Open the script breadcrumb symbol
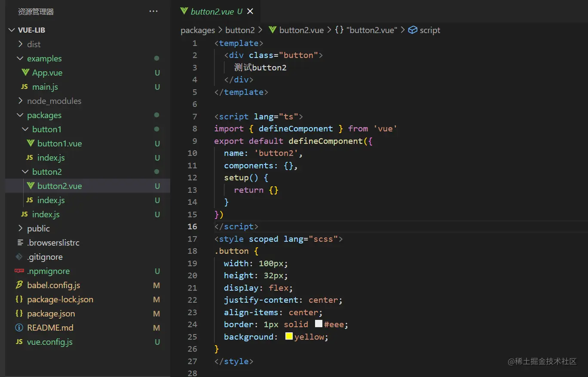 pos(430,30)
